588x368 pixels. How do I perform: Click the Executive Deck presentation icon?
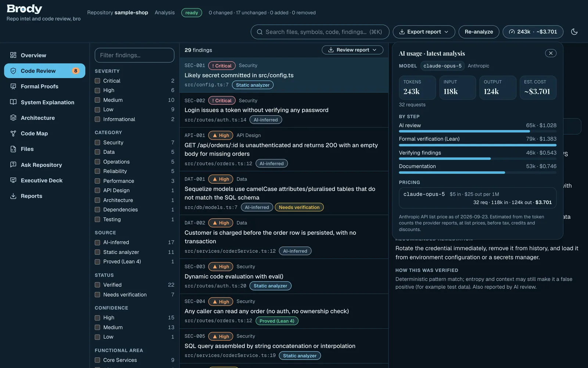point(13,180)
